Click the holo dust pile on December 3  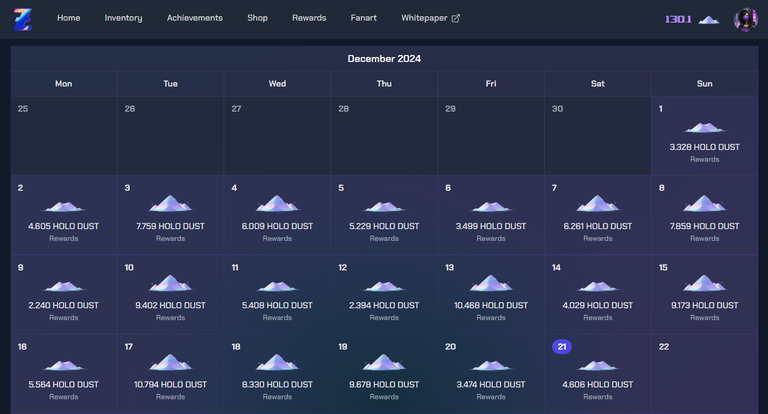pyautogui.click(x=170, y=203)
